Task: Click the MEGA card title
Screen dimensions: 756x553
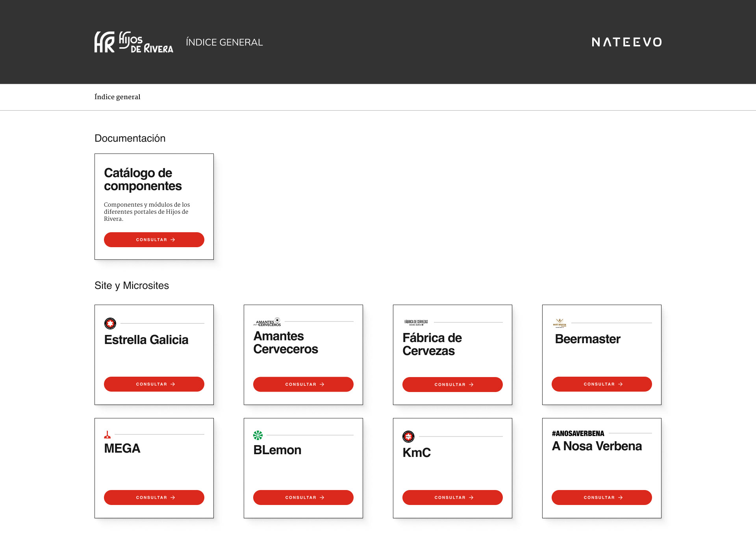Action: click(x=122, y=448)
